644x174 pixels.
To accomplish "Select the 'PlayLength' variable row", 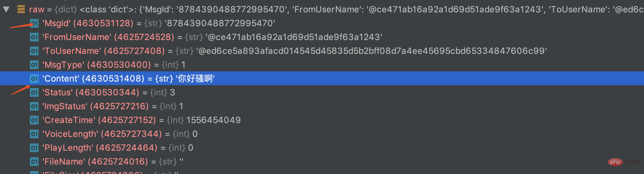I will coord(322,148).
